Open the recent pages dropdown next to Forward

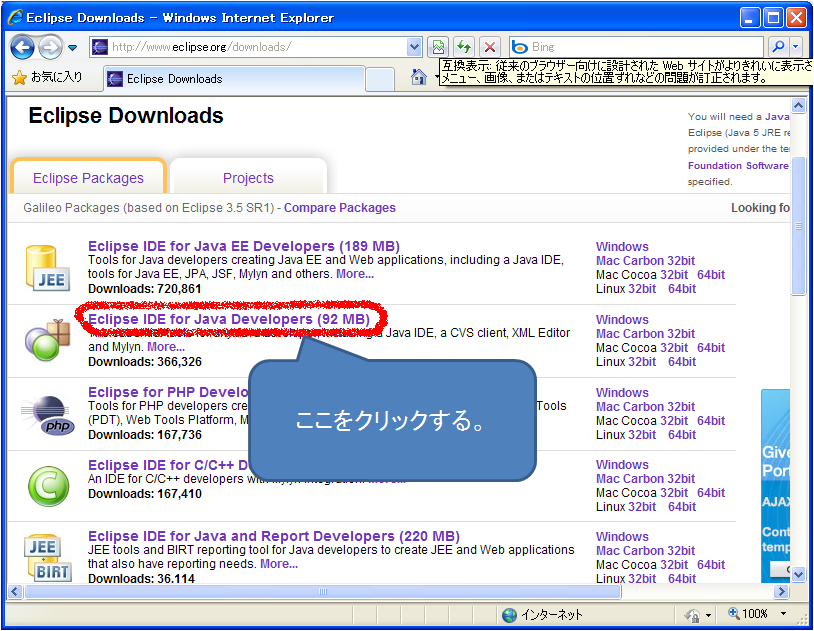tap(73, 48)
